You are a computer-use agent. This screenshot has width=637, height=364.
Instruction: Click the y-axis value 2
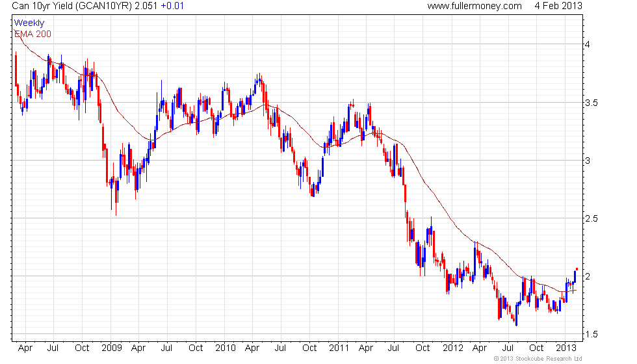(x=588, y=276)
